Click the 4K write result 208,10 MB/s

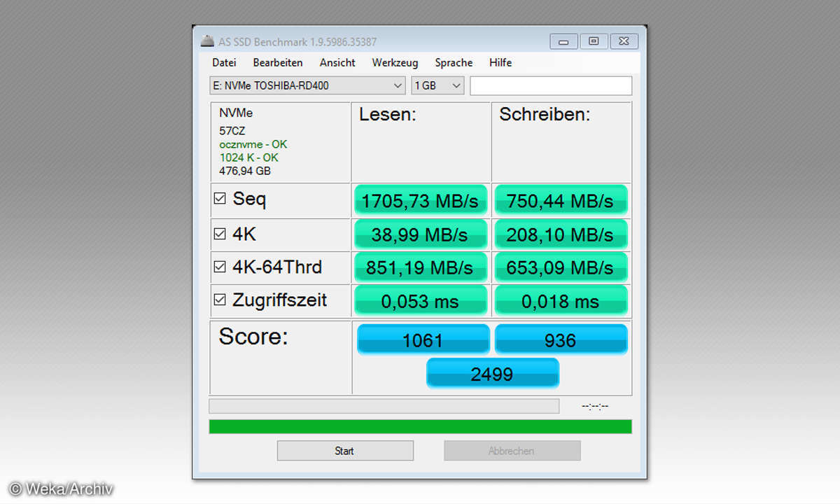click(561, 234)
